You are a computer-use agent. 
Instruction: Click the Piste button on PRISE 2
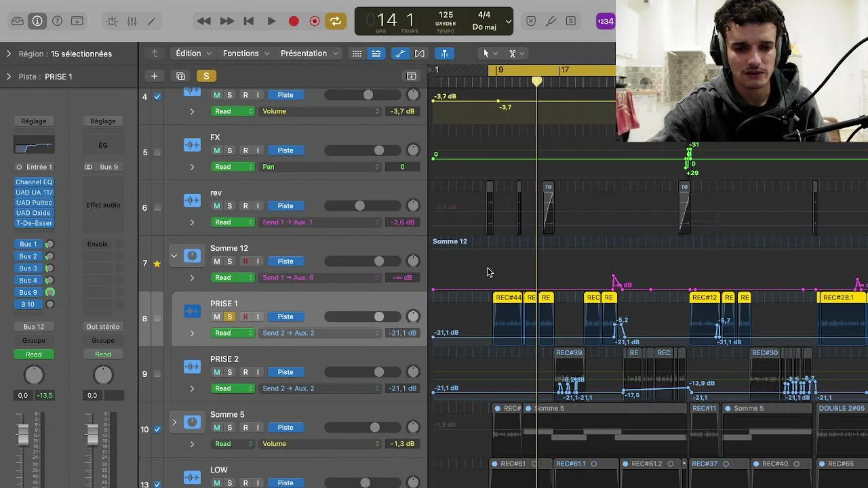click(x=285, y=372)
